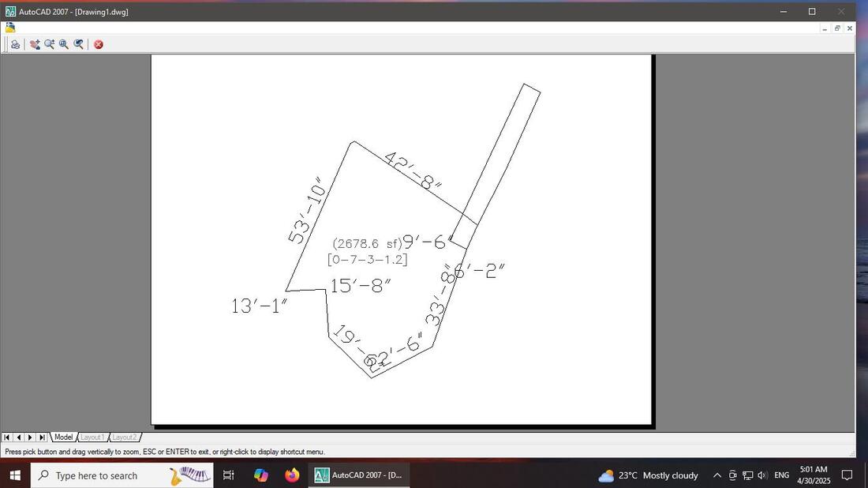Open the Layout2 tab

pos(124,437)
